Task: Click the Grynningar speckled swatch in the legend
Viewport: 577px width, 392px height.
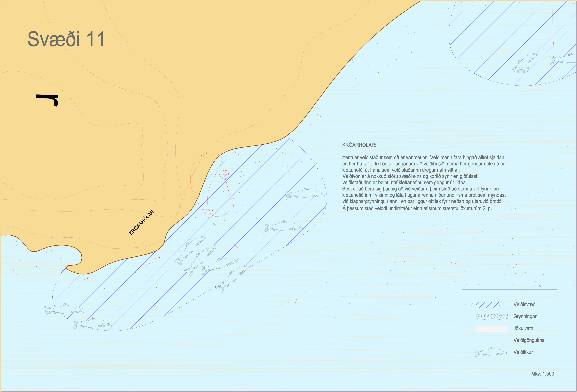Action: [x=492, y=317]
